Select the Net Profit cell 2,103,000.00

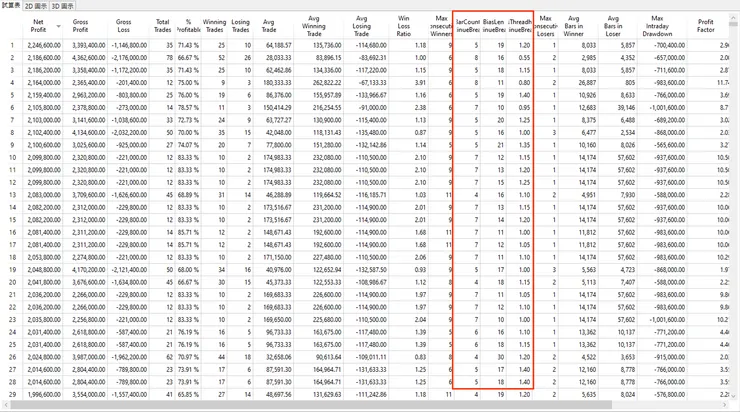42,120
